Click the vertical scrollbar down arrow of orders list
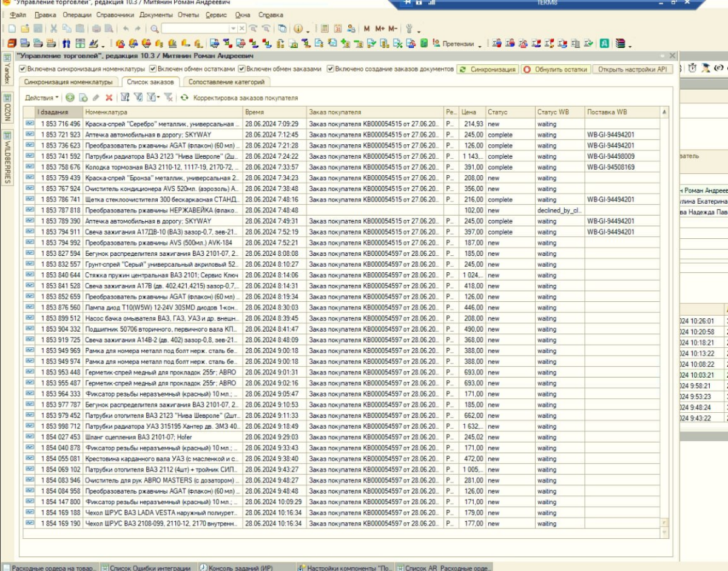The image size is (728, 571). tap(664, 532)
